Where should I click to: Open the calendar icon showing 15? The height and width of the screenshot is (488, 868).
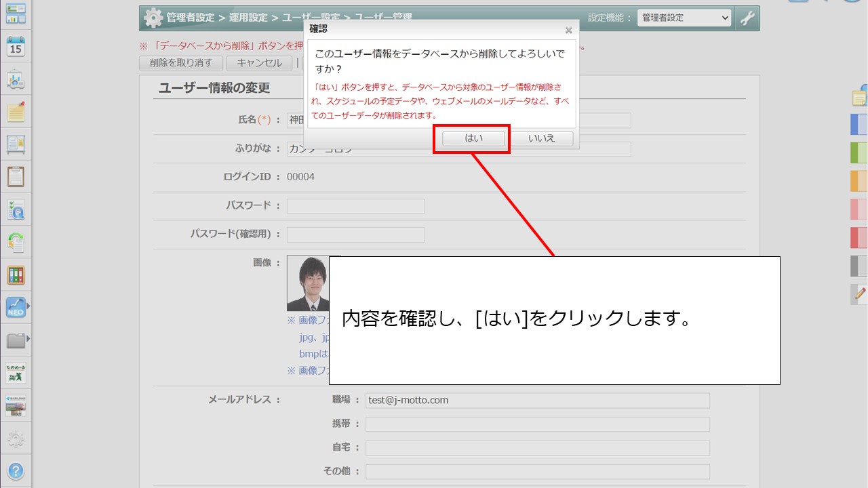[15, 47]
